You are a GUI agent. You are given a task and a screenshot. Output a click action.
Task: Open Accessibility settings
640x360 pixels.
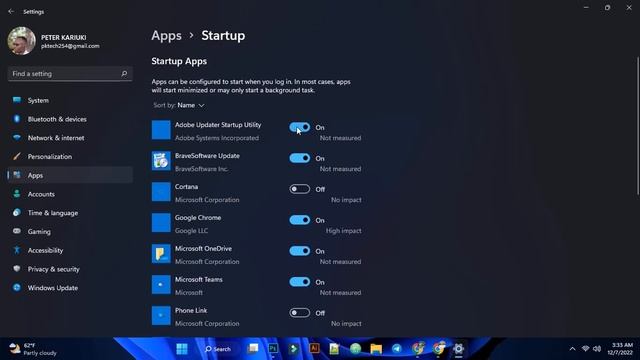pos(70,251)
